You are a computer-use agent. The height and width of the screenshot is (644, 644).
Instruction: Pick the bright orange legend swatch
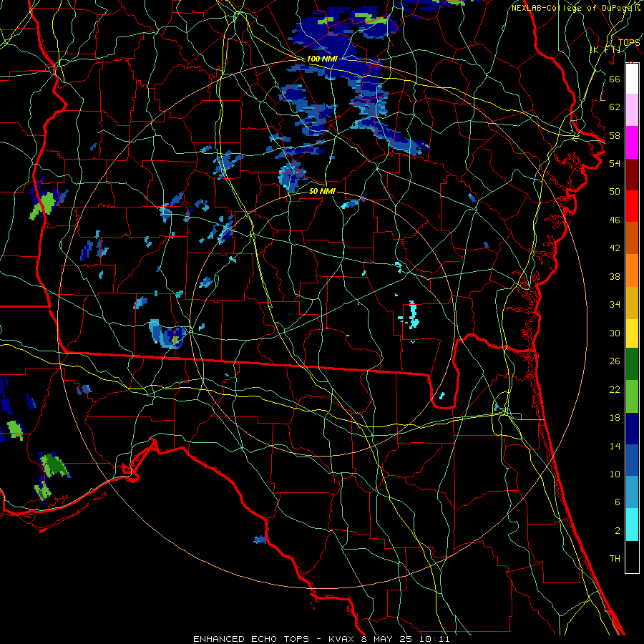(x=632, y=270)
